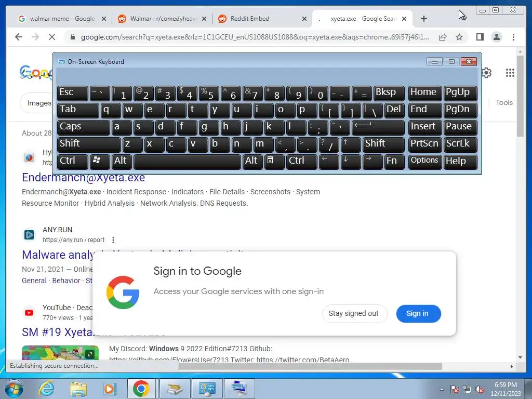Toggle the right Shift key on keyboard
The height and width of the screenshot is (399, 532).
383,144
